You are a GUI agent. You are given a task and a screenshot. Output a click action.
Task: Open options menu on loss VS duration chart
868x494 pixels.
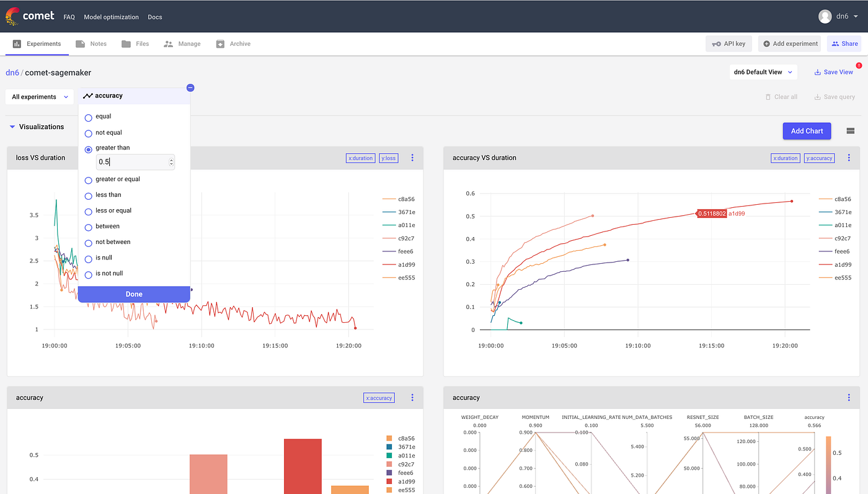click(x=412, y=158)
